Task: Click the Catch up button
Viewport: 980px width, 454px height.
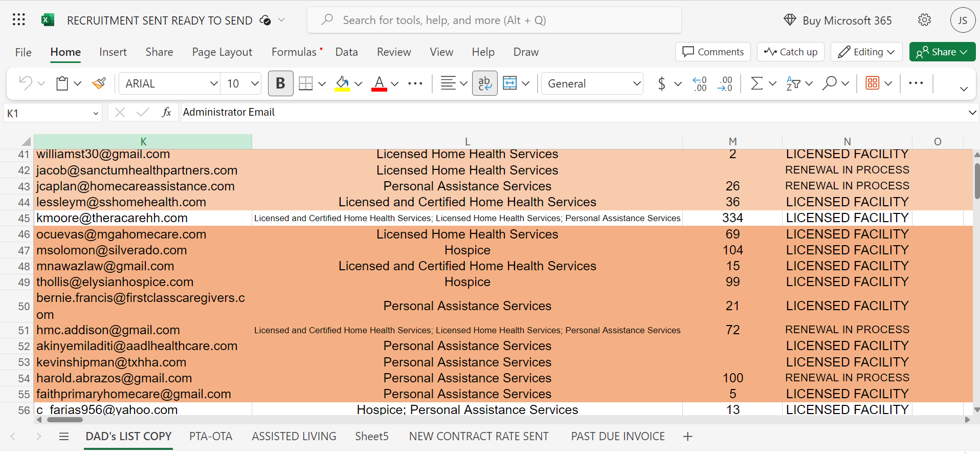Action: point(790,52)
